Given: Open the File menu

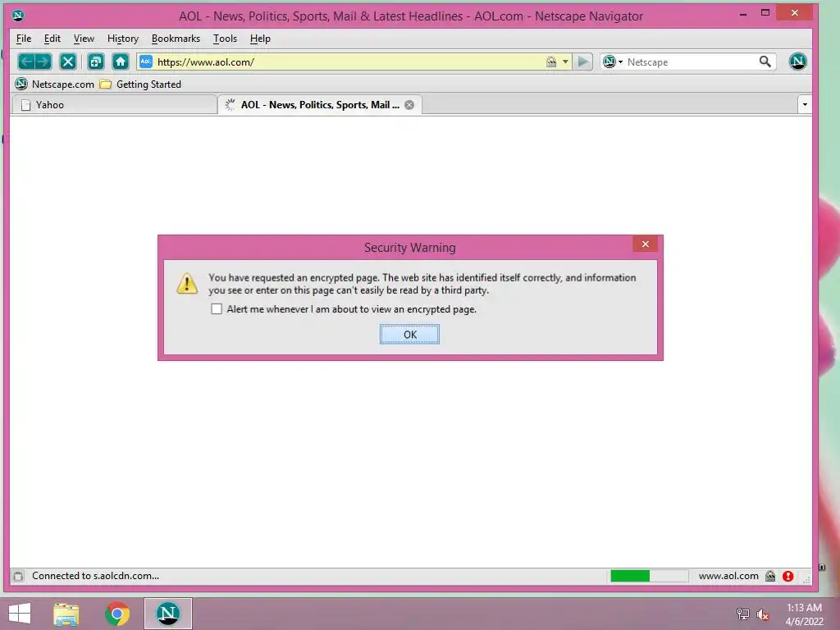Looking at the screenshot, I should click(24, 39).
